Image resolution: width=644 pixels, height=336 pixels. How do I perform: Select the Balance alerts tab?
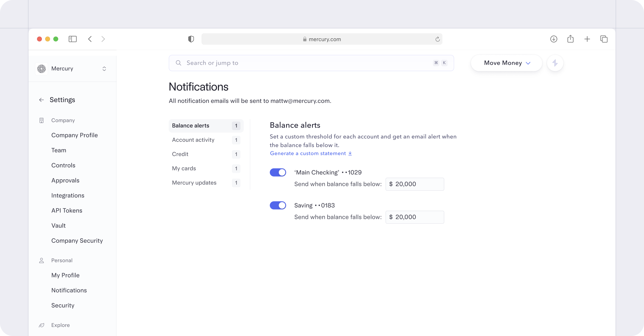point(206,126)
